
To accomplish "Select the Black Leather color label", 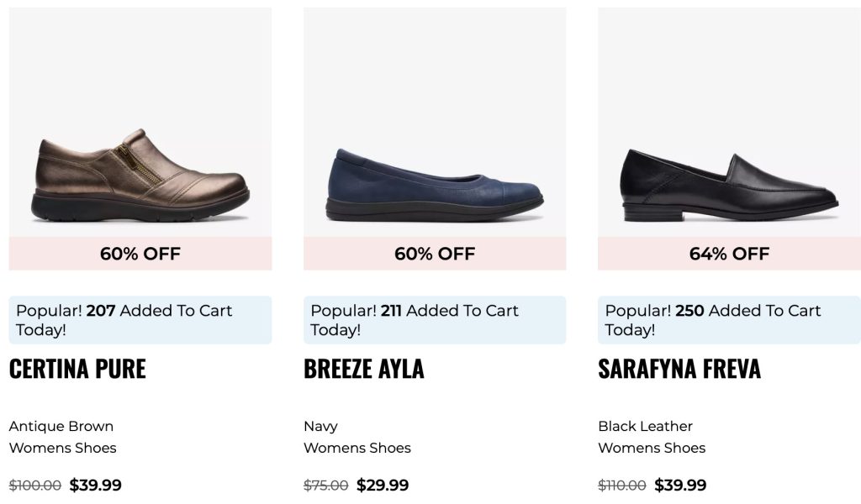I will [x=645, y=426].
